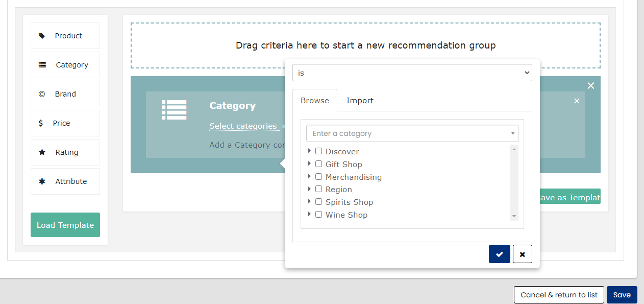
Task: Tick the Gift Shop checkbox
Action: click(x=318, y=164)
